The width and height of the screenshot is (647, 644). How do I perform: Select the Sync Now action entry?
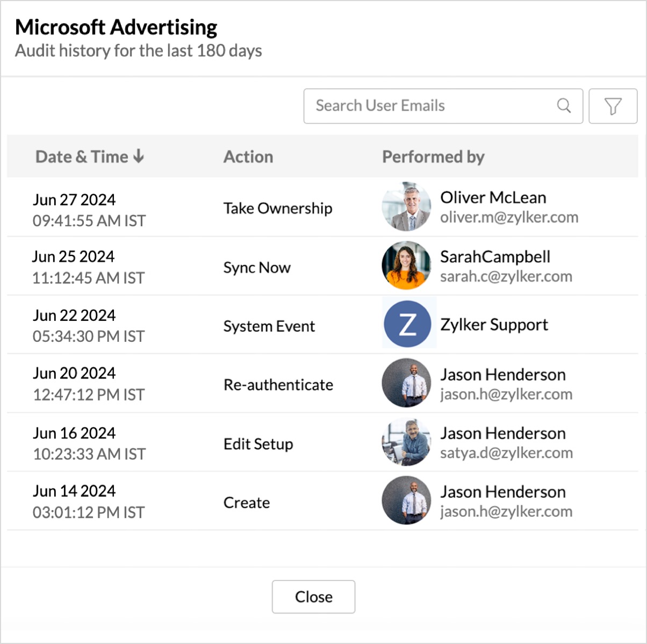257,267
